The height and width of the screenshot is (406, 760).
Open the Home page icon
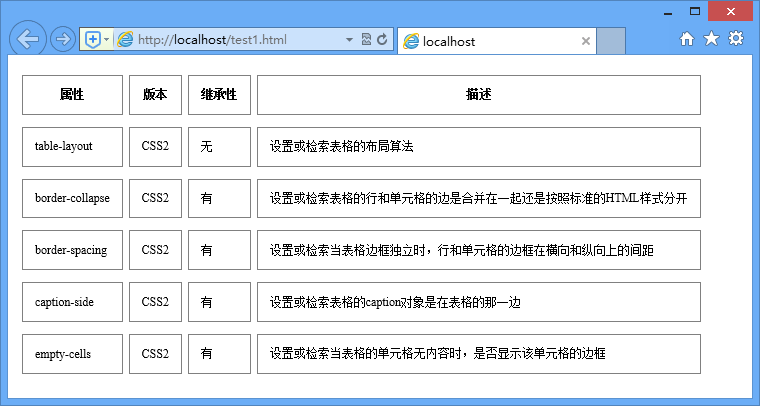coord(687,39)
